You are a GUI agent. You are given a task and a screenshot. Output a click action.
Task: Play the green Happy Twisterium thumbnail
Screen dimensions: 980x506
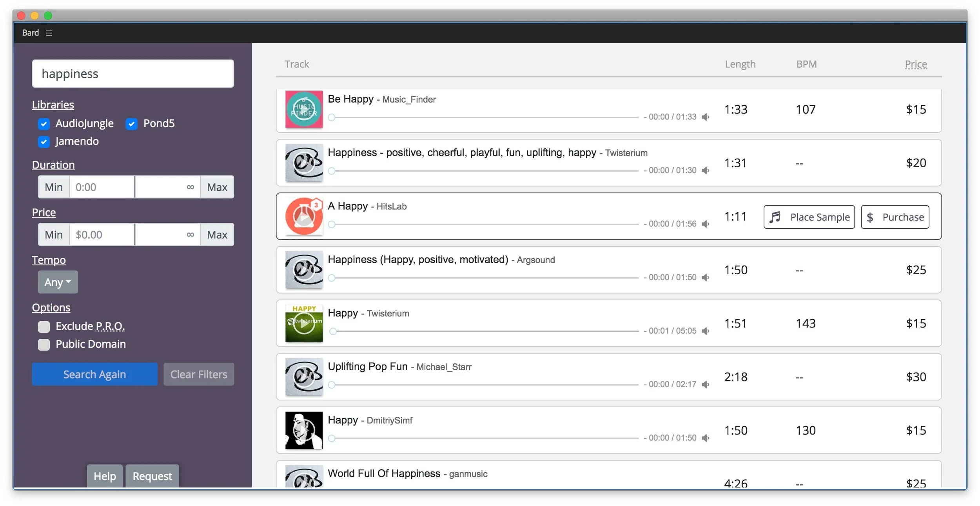pyautogui.click(x=304, y=323)
